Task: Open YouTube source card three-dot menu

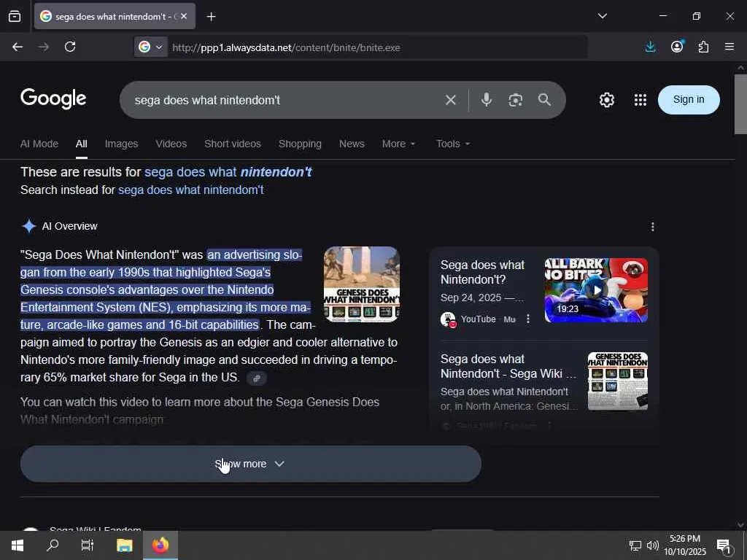Action: [x=528, y=319]
